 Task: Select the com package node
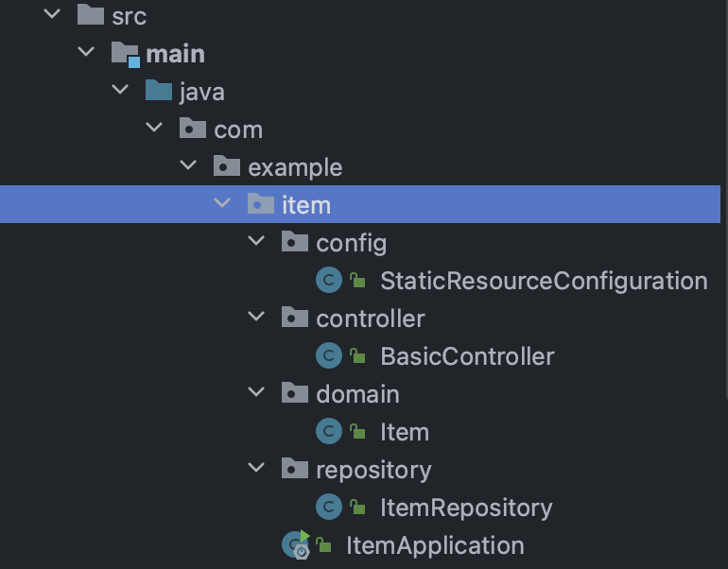[238, 129]
